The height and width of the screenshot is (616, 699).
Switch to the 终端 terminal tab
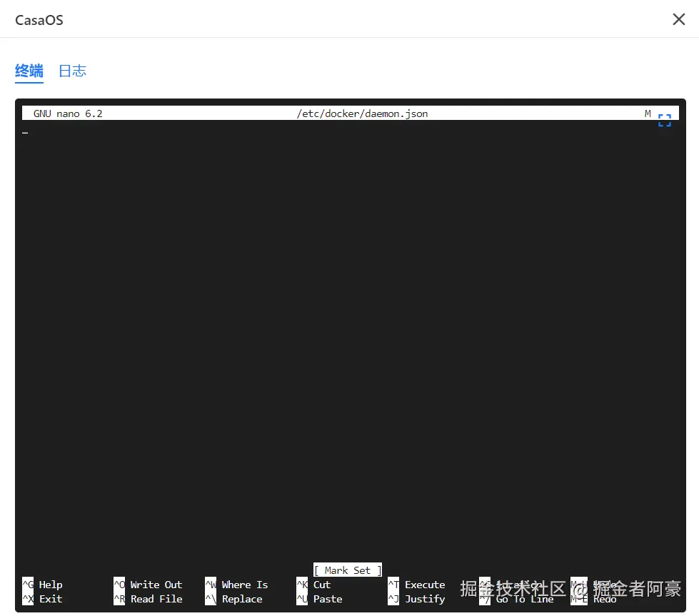[29, 71]
